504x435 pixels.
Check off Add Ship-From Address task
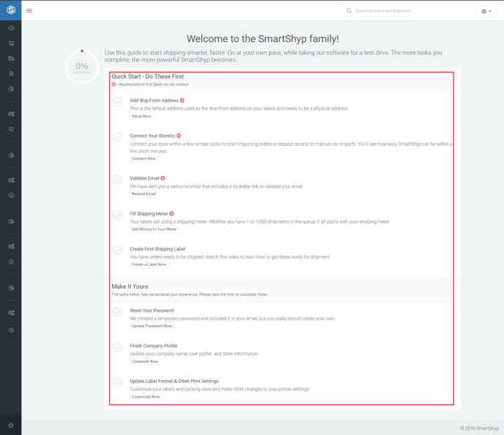pyautogui.click(x=117, y=102)
